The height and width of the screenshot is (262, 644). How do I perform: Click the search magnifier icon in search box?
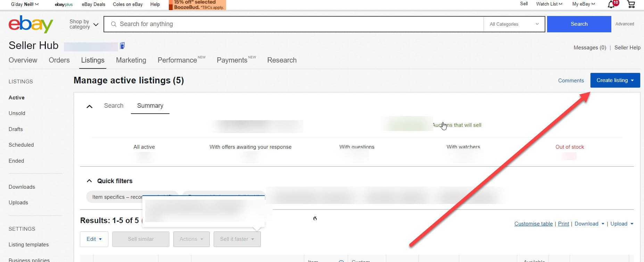(113, 24)
